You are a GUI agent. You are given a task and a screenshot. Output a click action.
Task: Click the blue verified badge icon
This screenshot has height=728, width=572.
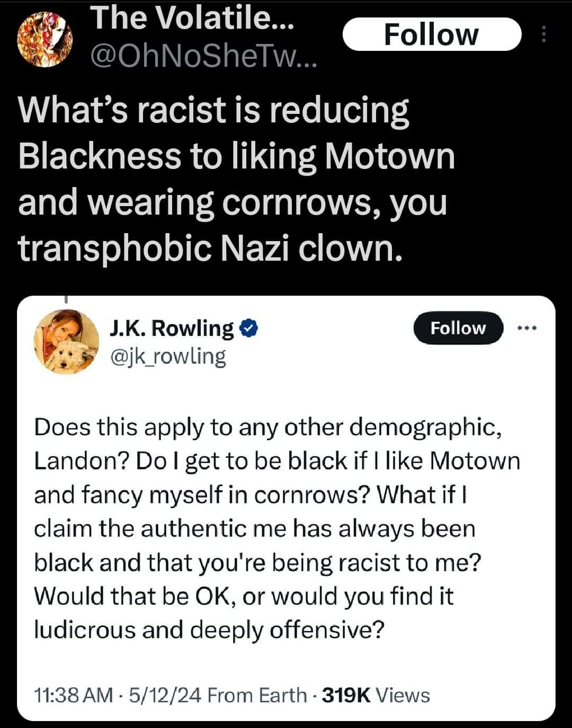[x=249, y=329]
